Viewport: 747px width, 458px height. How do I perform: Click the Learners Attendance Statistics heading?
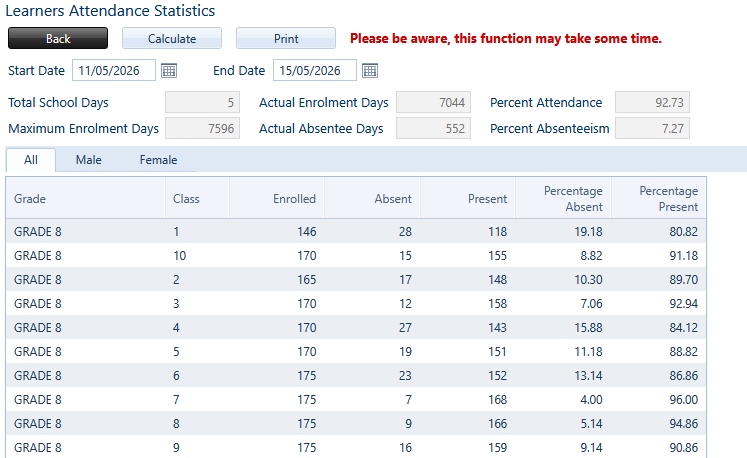(x=110, y=10)
